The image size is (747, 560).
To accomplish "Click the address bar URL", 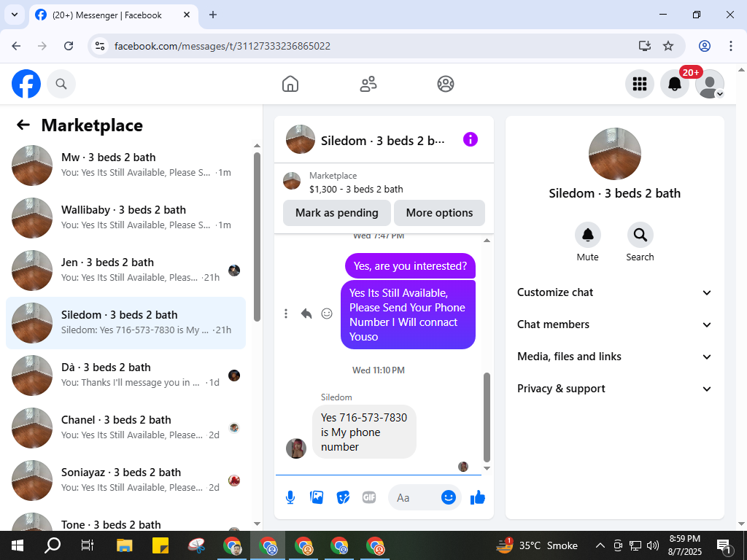I will pyautogui.click(x=222, y=46).
